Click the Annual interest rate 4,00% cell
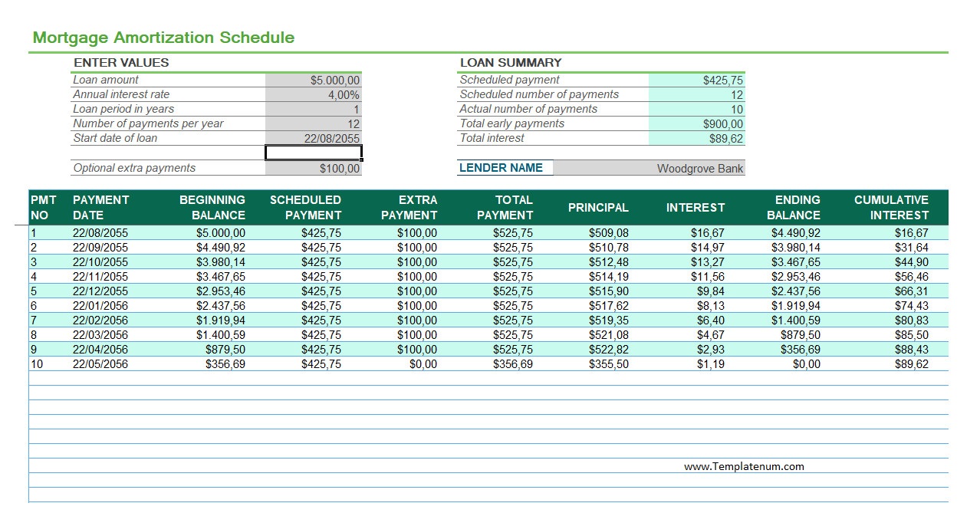 [313, 94]
